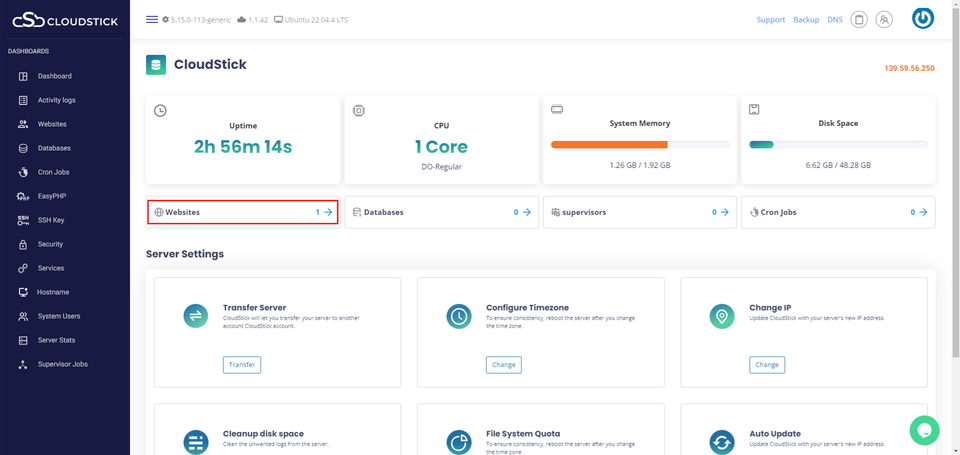This screenshot has width=960, height=455.
Task: Toggle the hamburger sidebar menu icon
Action: pos(151,20)
